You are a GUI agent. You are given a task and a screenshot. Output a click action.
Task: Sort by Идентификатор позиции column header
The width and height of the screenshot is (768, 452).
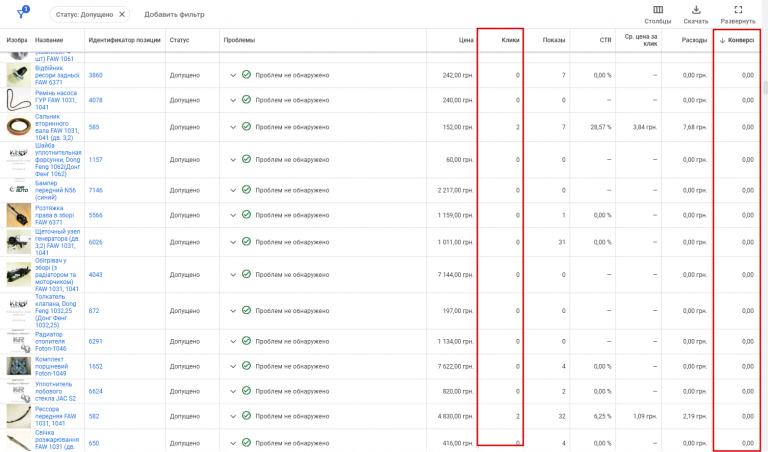(124, 40)
